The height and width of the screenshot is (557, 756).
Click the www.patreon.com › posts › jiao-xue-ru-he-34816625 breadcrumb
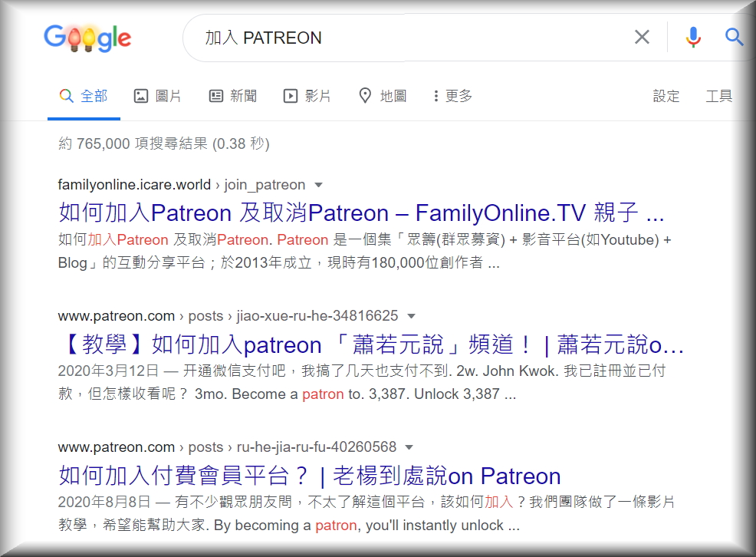coord(228,316)
